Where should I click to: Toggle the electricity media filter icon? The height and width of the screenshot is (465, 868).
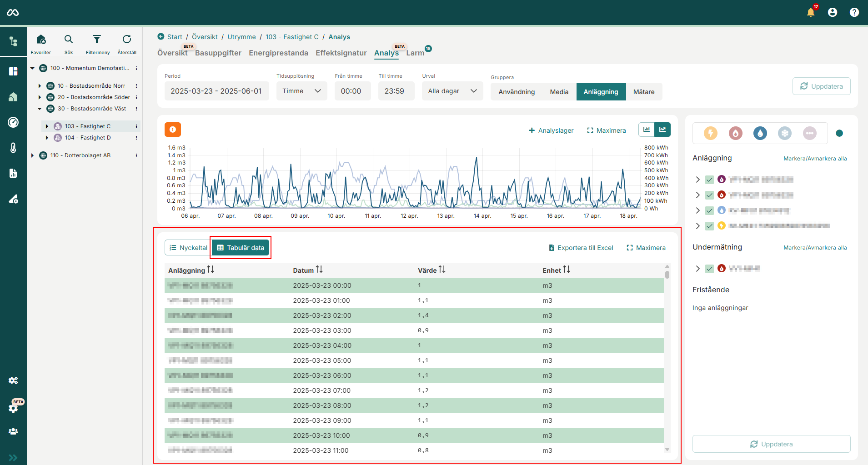click(x=711, y=133)
